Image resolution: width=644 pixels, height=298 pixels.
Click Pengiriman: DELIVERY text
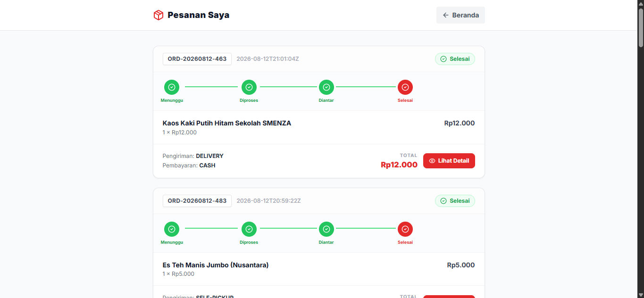tap(193, 156)
